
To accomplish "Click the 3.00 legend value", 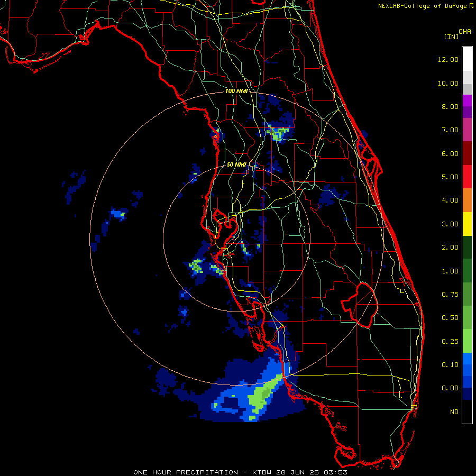I will point(450,224).
